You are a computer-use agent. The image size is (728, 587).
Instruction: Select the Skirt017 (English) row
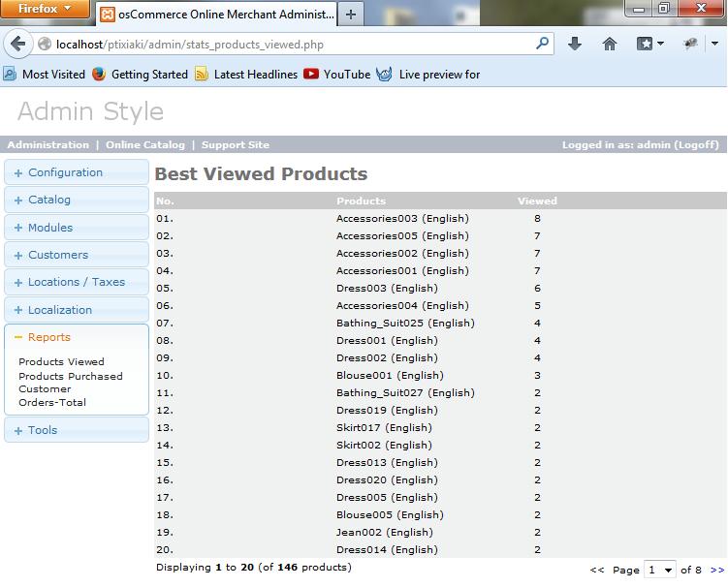point(440,427)
